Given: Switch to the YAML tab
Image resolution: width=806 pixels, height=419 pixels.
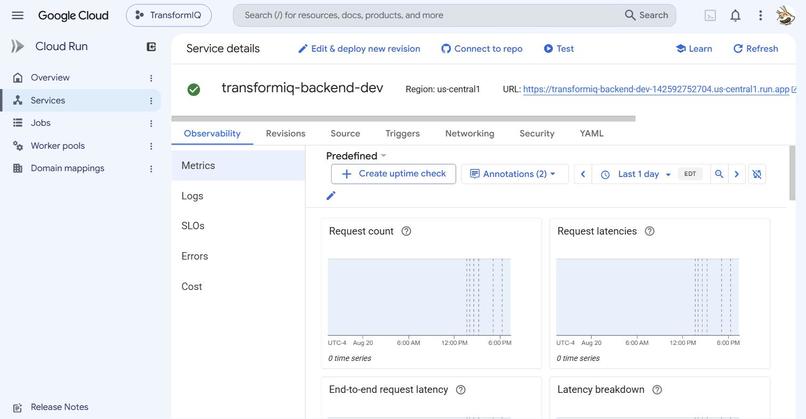Looking at the screenshot, I should (591, 134).
